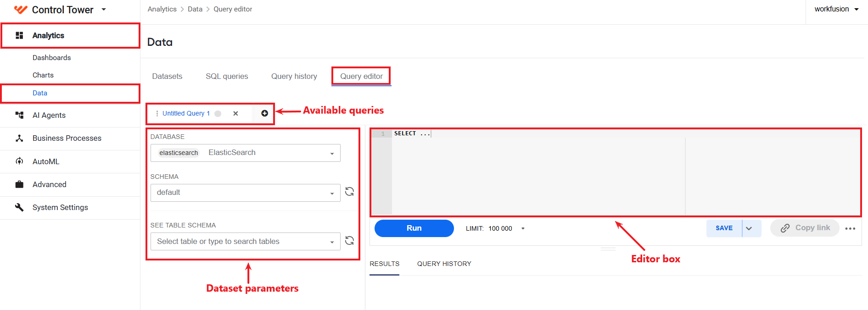Click line number 1 in the editor gutter
The height and width of the screenshot is (310, 868).
point(383,133)
